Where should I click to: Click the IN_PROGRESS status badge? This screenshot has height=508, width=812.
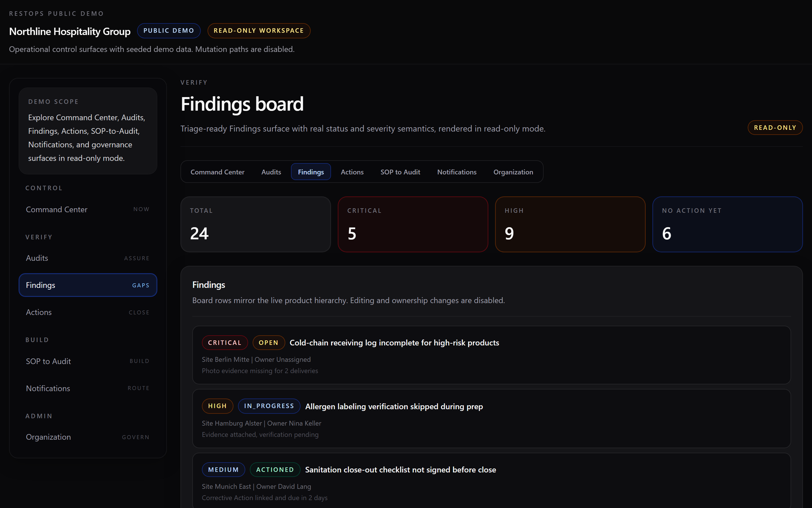(x=269, y=406)
